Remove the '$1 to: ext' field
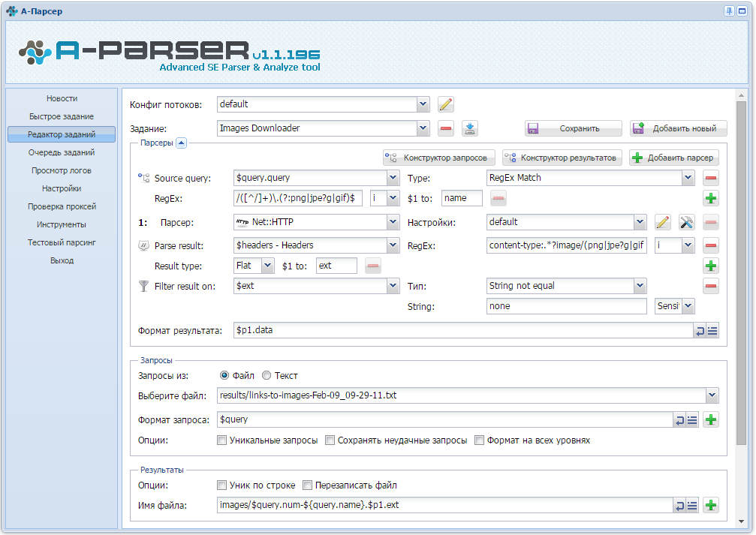The width and height of the screenshot is (756, 535). 373,266
